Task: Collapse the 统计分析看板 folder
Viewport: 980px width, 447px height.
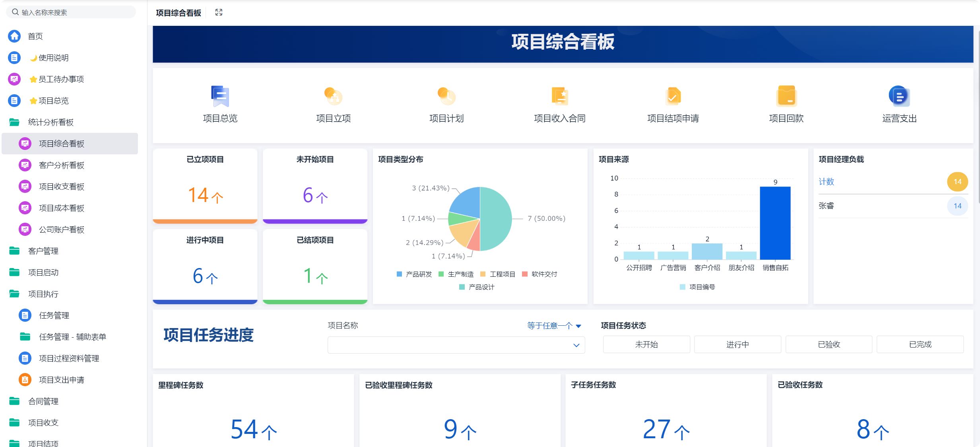Action: 50,122
